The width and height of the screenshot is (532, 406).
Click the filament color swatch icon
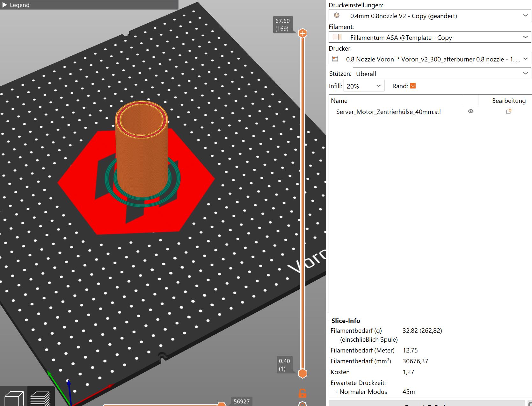click(337, 37)
